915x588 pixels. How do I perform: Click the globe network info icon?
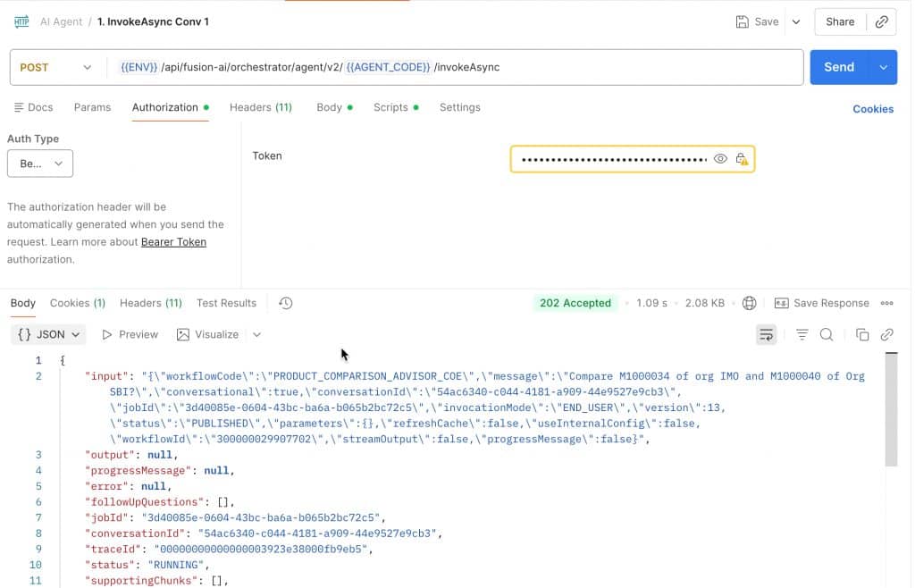coord(750,303)
